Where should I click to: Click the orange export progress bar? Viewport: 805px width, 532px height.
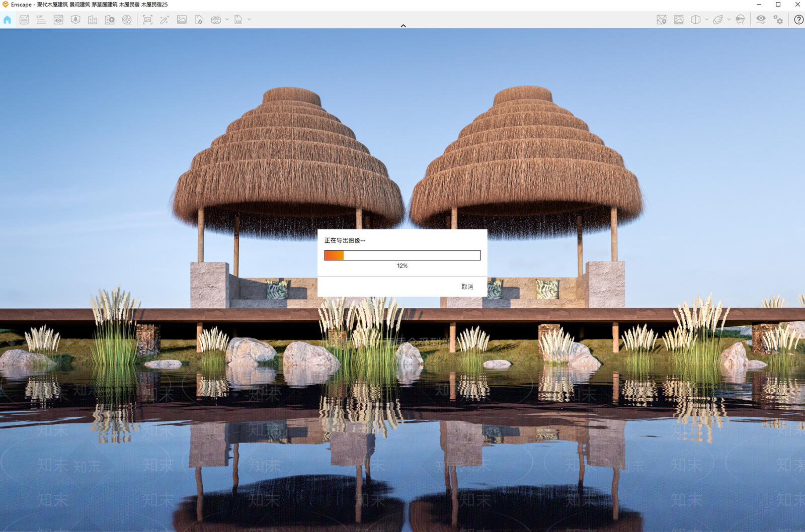tap(403, 255)
